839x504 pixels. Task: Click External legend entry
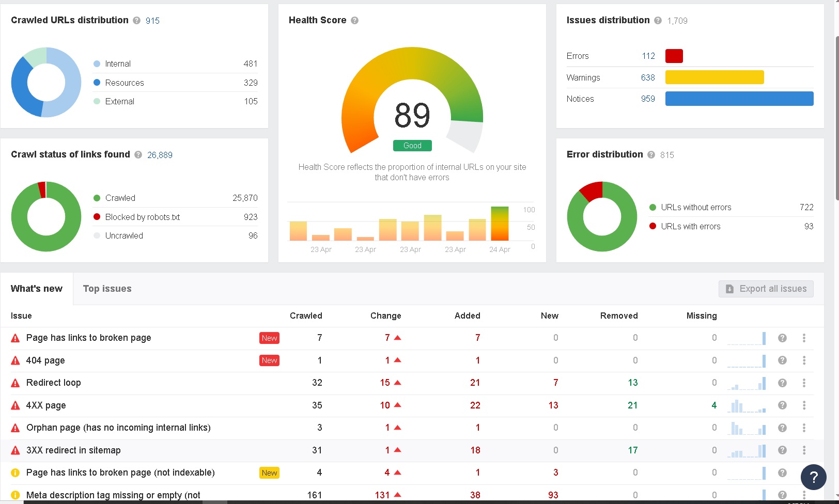click(x=176, y=101)
